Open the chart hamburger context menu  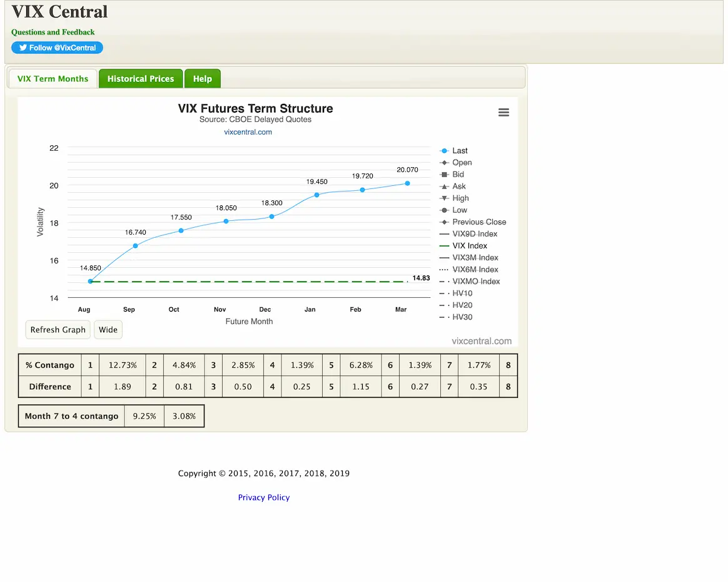(x=503, y=113)
